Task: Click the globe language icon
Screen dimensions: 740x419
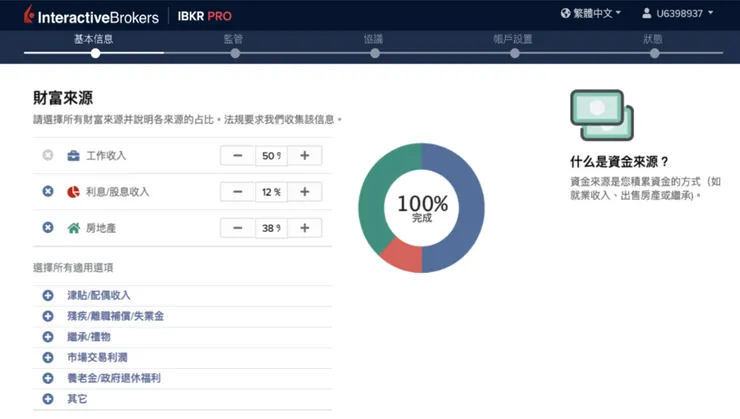Action: [x=565, y=13]
